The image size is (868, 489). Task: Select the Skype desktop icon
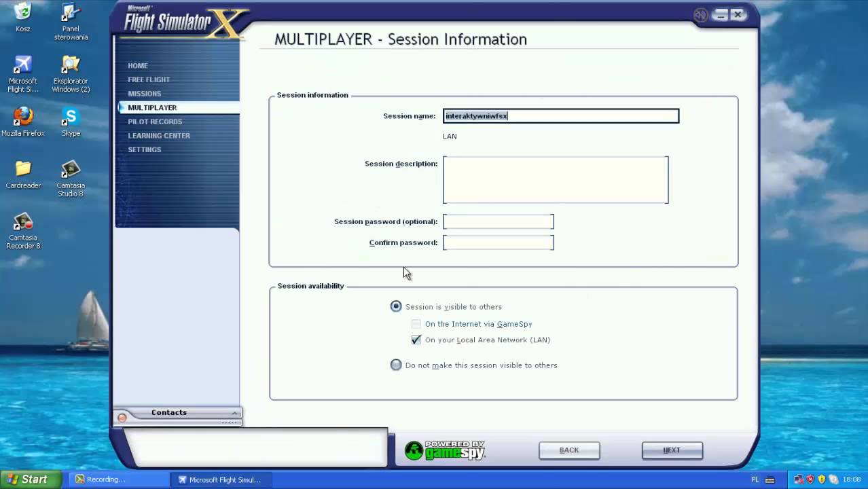tap(71, 122)
